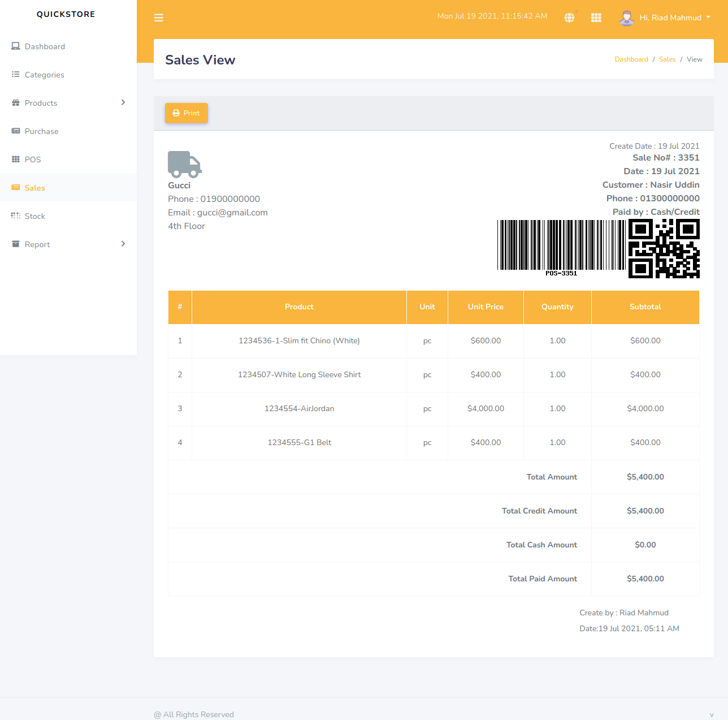Click the Products gift icon in sidebar
The width and height of the screenshot is (728, 720).
coord(16,103)
